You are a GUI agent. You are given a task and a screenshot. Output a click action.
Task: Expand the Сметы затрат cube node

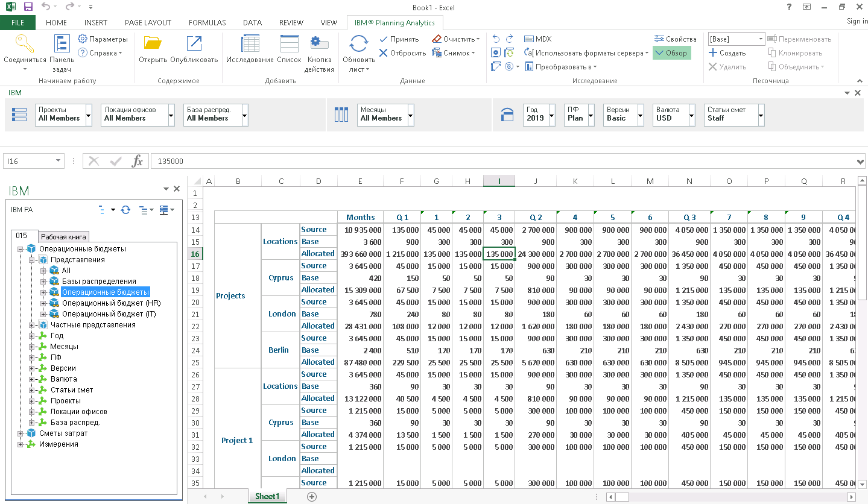click(x=21, y=433)
